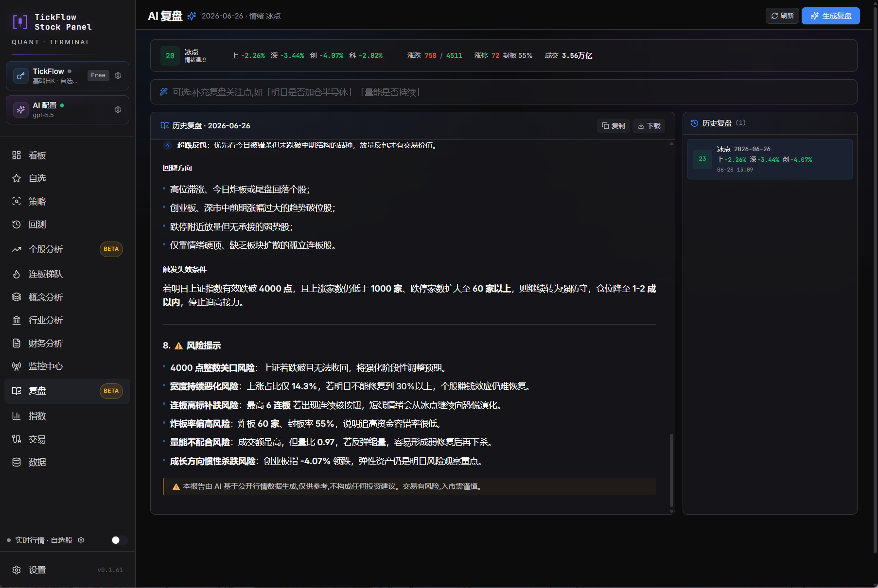
Task: Click the 指数 bar chart icon
Action: pos(17,416)
